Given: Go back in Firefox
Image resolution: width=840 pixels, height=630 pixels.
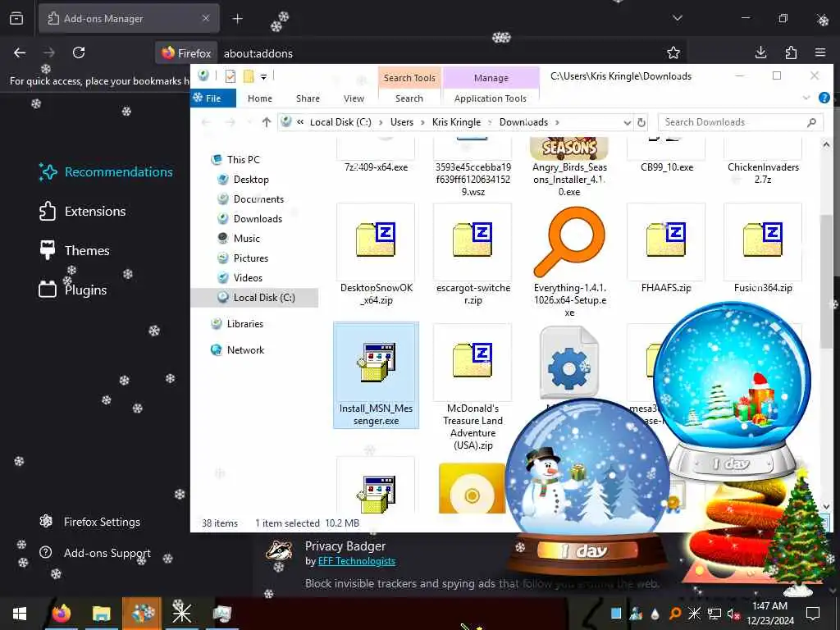Looking at the screenshot, I should 20,52.
